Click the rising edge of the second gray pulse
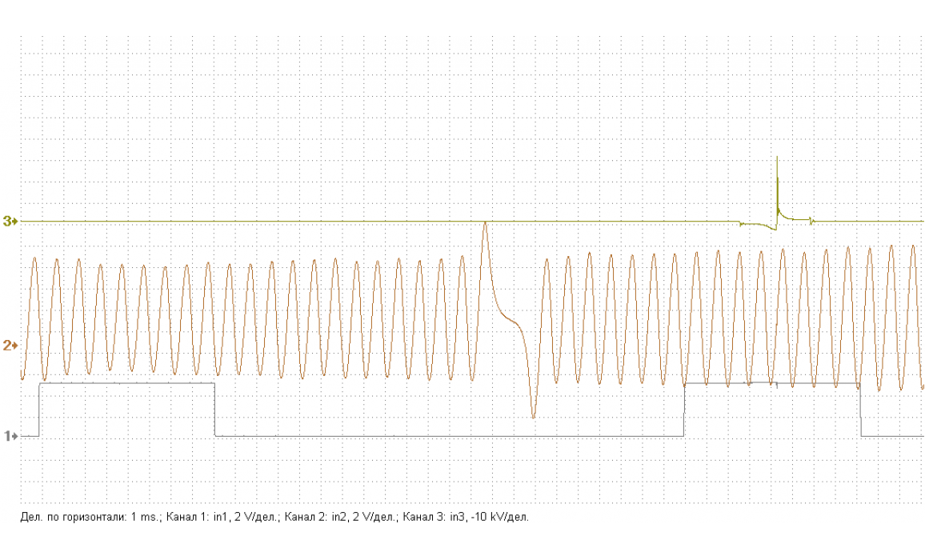925x560 pixels. click(684, 410)
